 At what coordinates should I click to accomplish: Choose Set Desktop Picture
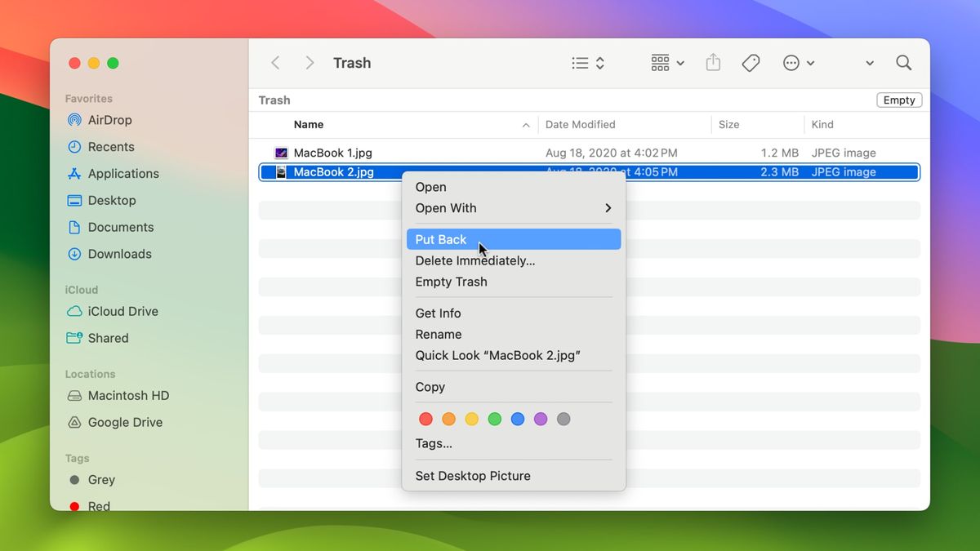click(x=472, y=476)
